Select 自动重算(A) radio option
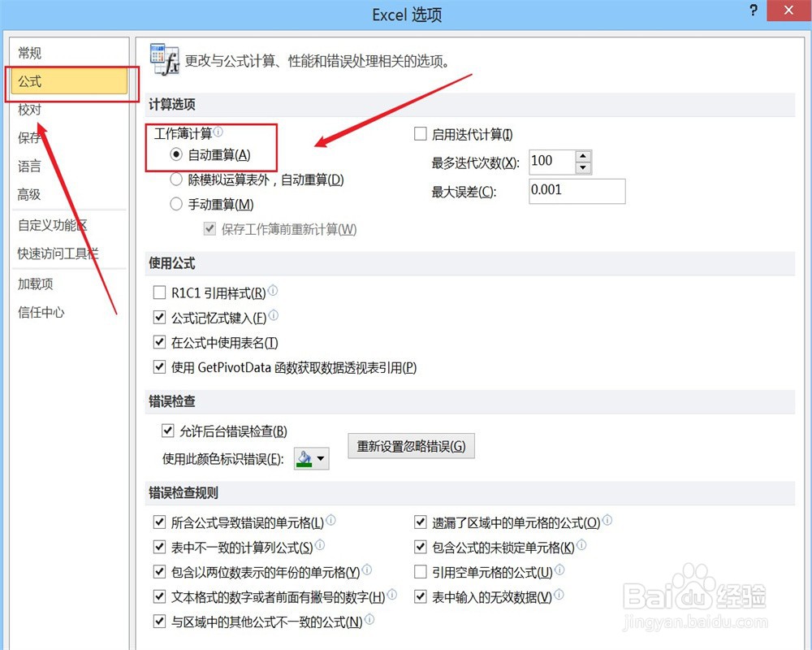 (176, 154)
